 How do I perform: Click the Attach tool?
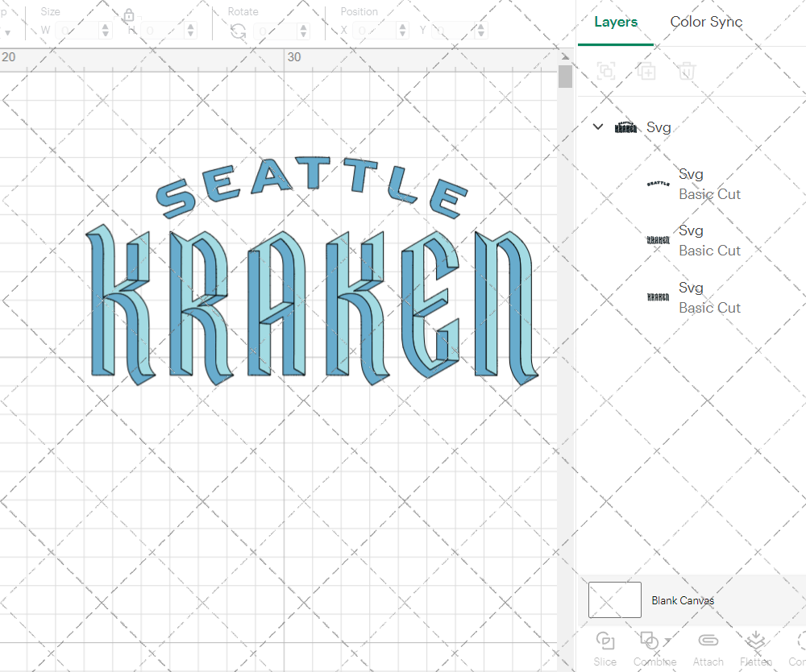(x=708, y=649)
